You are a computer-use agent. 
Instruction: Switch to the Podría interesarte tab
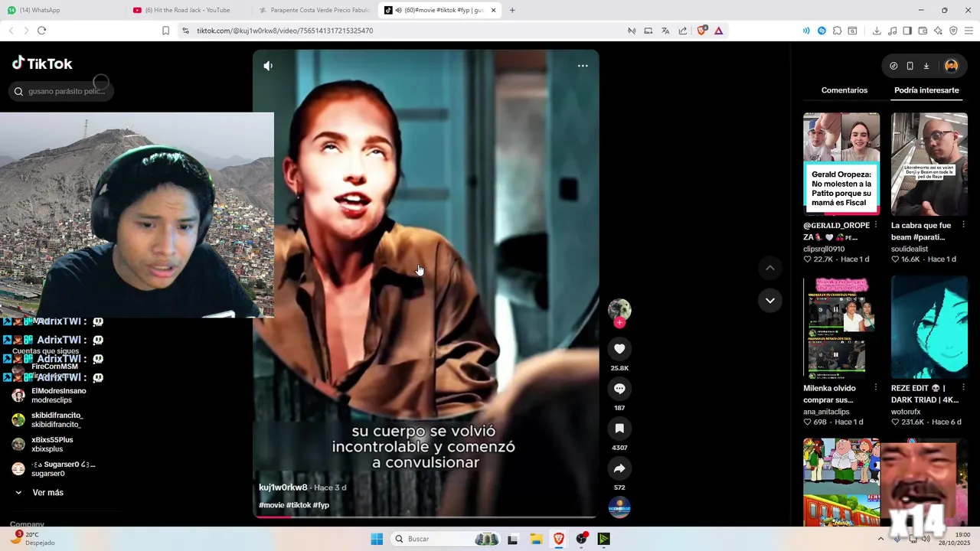click(x=926, y=90)
